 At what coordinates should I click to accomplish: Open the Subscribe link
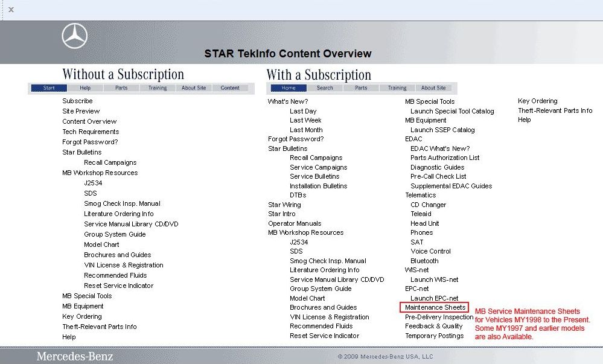click(77, 101)
